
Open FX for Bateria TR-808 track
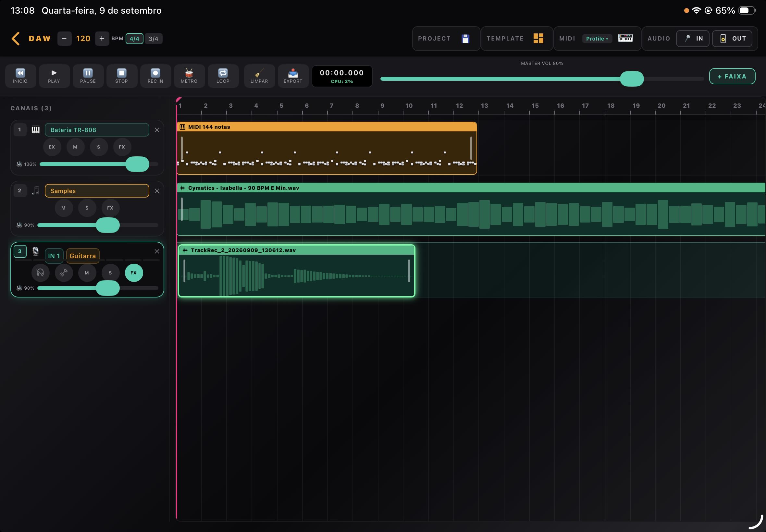[x=122, y=147]
